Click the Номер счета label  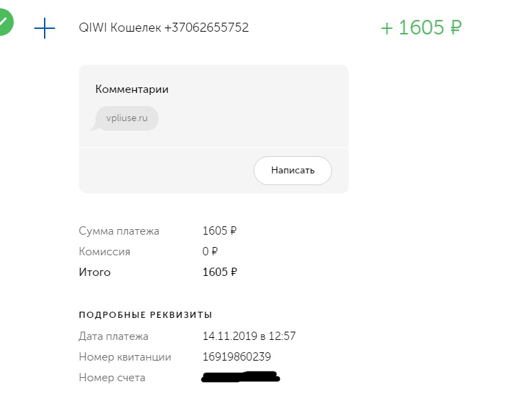(112, 378)
